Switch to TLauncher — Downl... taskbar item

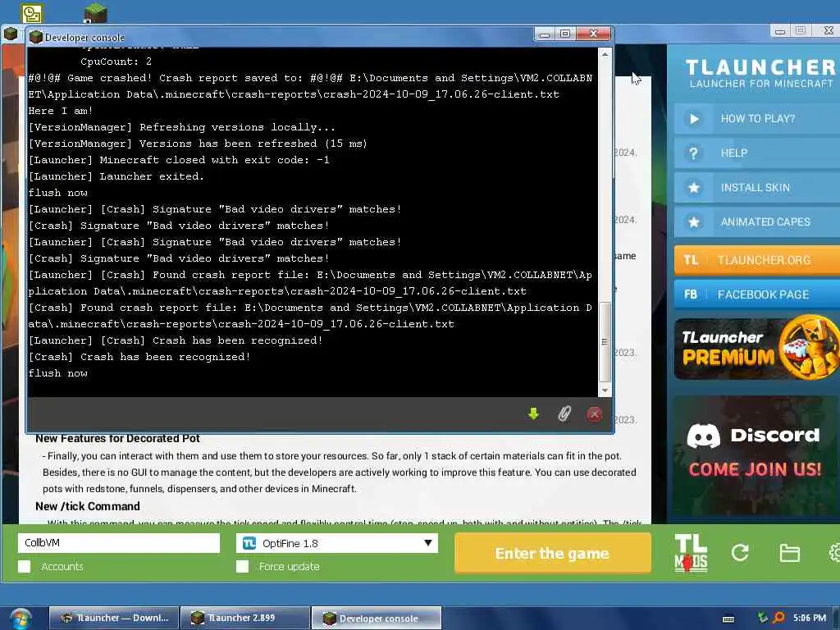[113, 619]
